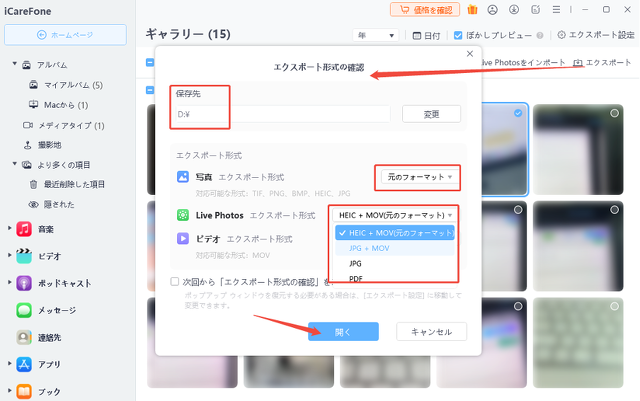Viewport: 640px width, 401px height.
Task: Open the user account icon
Action: [493, 9]
